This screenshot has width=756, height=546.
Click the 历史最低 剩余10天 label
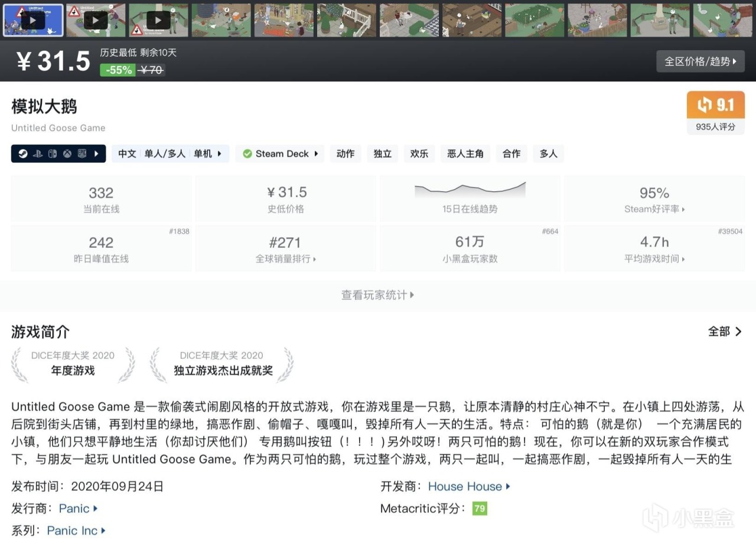[x=138, y=53]
